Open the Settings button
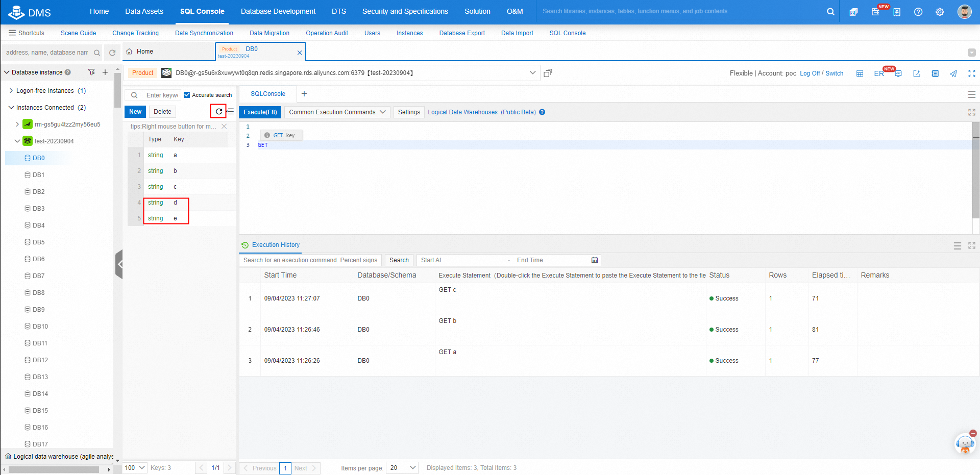This screenshot has height=475, width=980. click(x=409, y=112)
